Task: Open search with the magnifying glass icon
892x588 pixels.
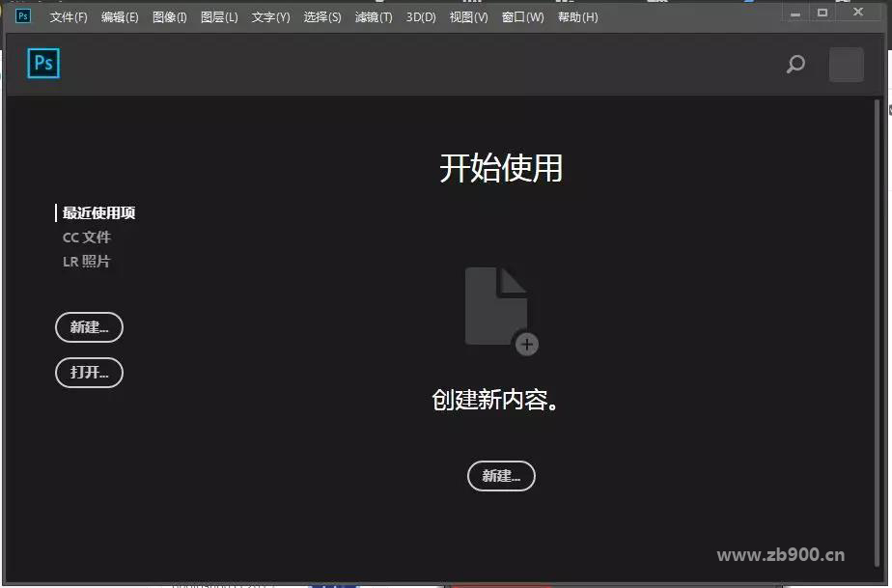Action: pyautogui.click(x=795, y=65)
